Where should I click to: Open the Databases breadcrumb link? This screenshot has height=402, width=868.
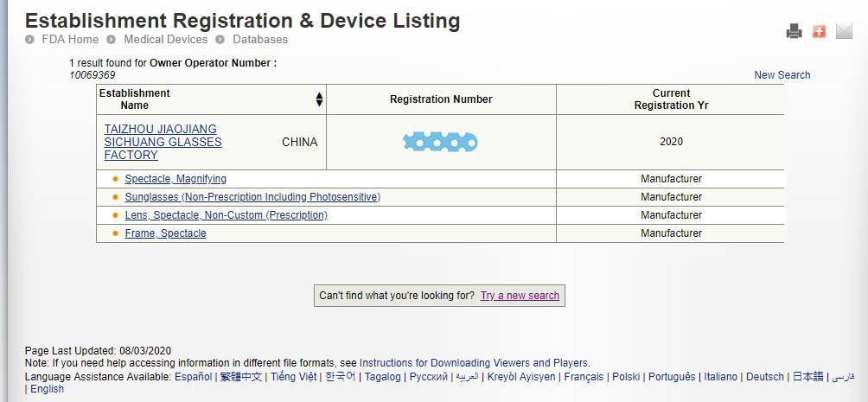[259, 40]
